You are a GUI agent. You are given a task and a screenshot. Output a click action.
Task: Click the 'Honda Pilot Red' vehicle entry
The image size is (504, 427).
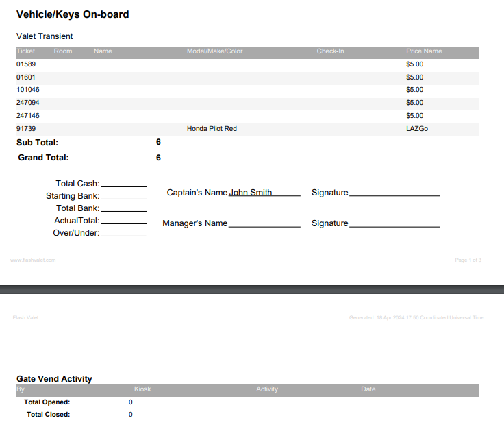coord(212,129)
